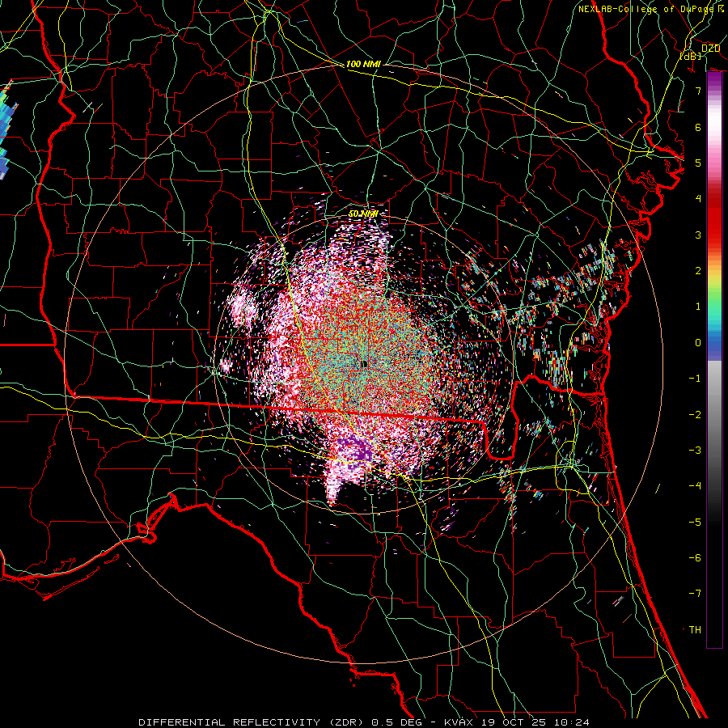The width and height of the screenshot is (728, 728).
Task: Click the 19 OCT 25 10:24 timestamp
Action: point(535,722)
